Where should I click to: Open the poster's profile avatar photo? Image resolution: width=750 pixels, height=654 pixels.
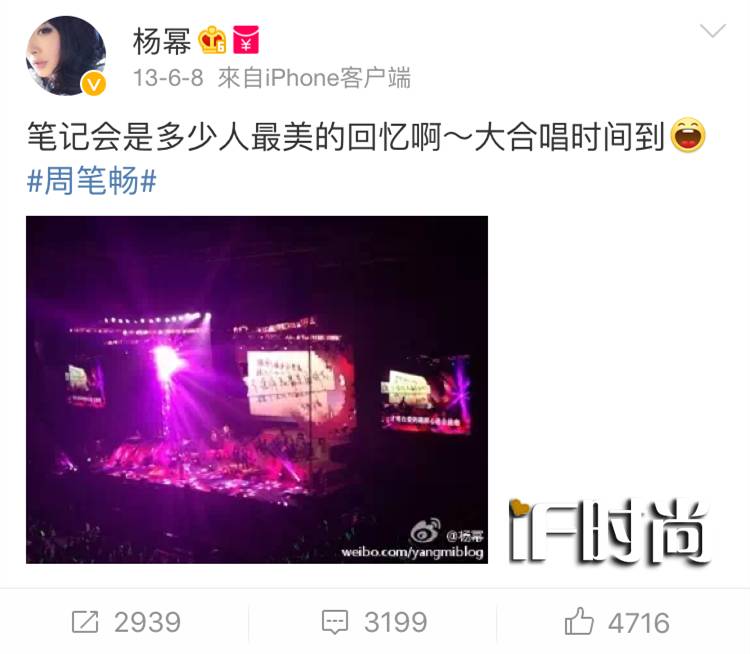tap(66, 55)
